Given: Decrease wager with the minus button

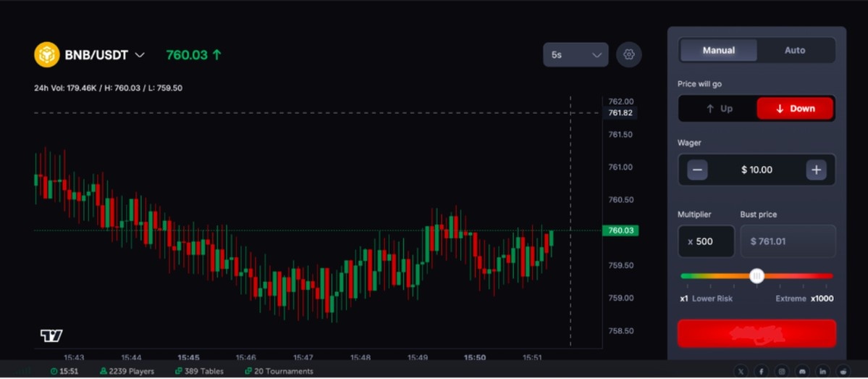Looking at the screenshot, I should click(x=697, y=170).
